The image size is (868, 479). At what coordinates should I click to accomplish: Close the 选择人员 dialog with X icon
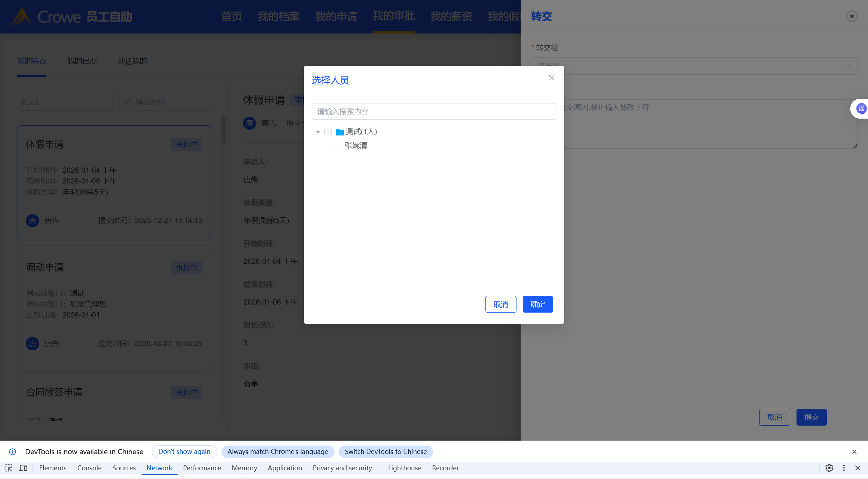[551, 78]
